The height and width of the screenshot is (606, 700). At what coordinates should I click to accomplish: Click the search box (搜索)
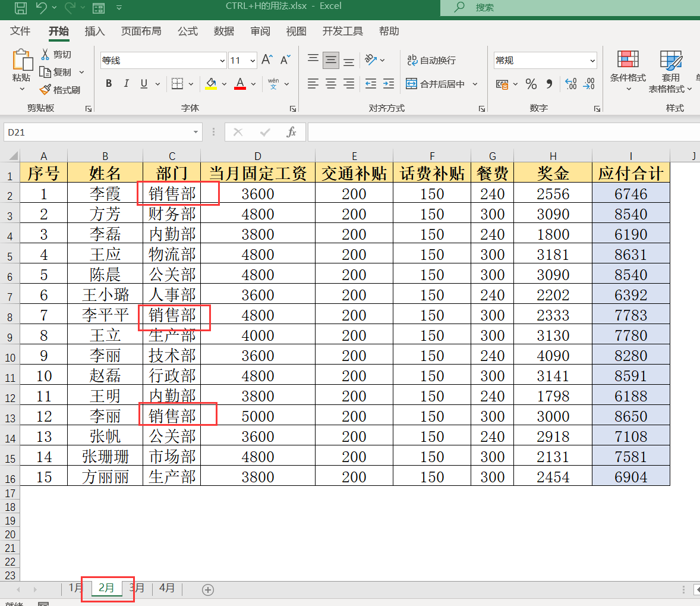570,8
